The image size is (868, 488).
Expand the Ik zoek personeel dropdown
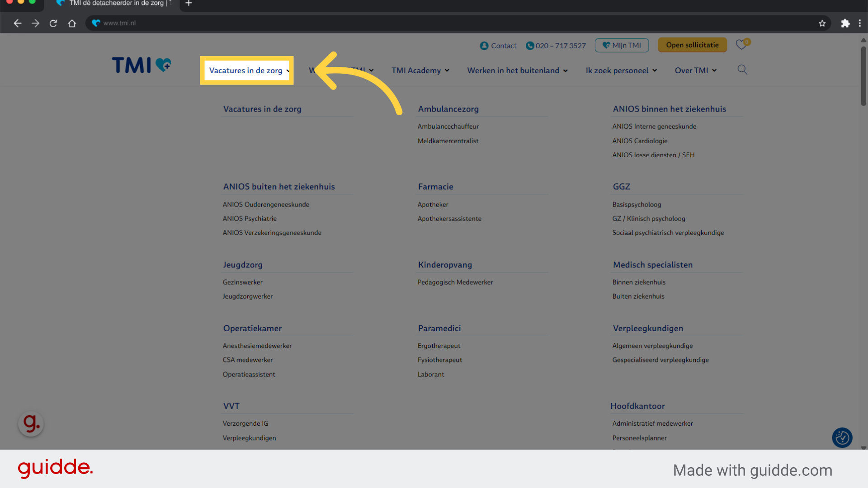point(622,70)
